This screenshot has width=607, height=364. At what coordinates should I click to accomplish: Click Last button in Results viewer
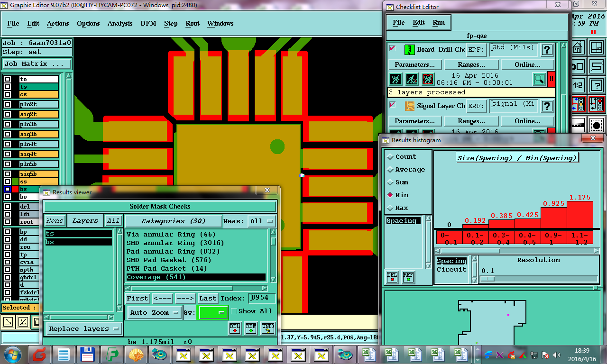[x=208, y=298]
